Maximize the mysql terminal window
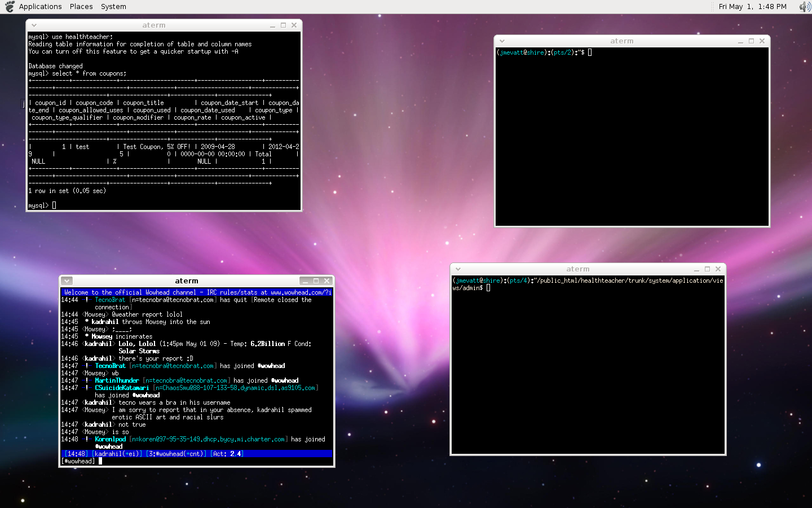This screenshot has height=508, width=812. coord(283,25)
